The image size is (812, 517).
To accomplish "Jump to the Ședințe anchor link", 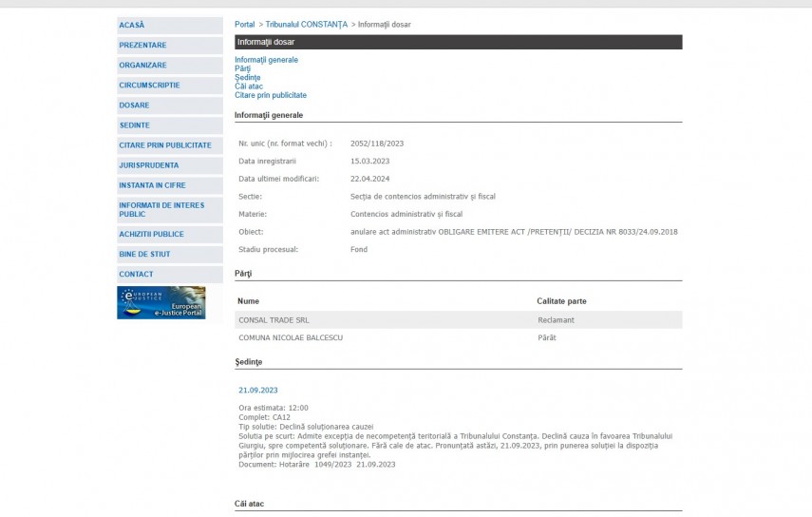I will (248, 77).
